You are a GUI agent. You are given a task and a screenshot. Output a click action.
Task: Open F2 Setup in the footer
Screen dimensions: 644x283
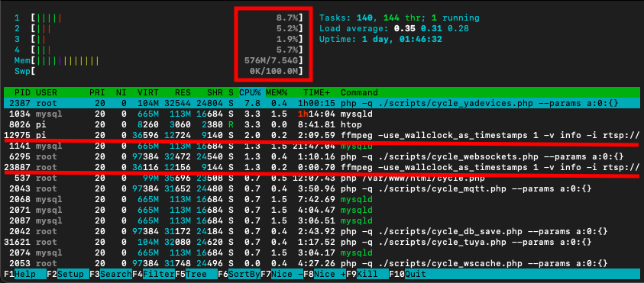[x=68, y=274]
